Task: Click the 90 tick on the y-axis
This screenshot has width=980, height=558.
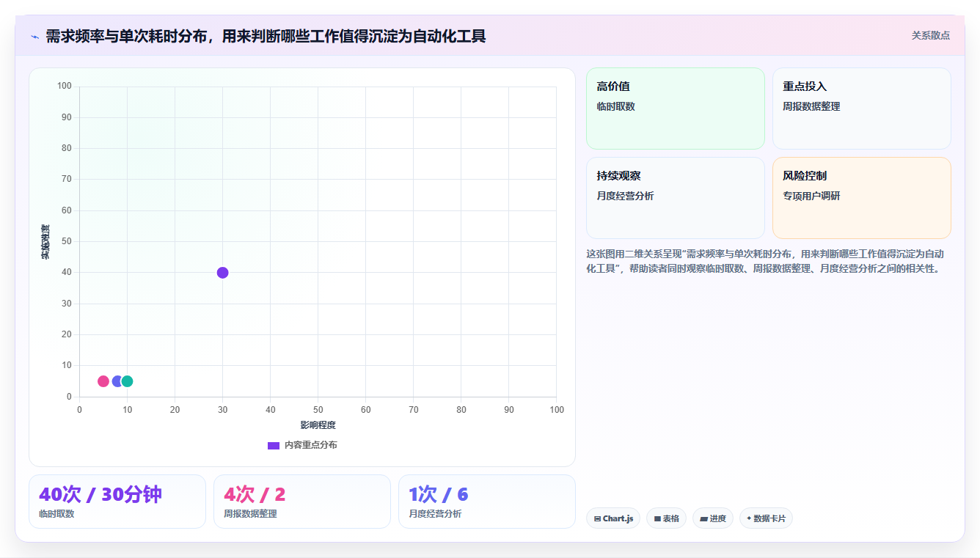Action: click(67, 117)
